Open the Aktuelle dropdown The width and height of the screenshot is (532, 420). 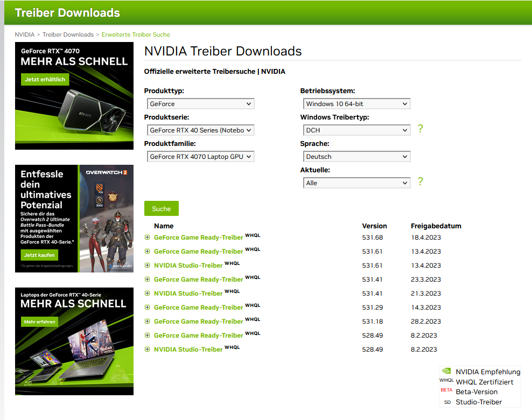click(x=356, y=183)
